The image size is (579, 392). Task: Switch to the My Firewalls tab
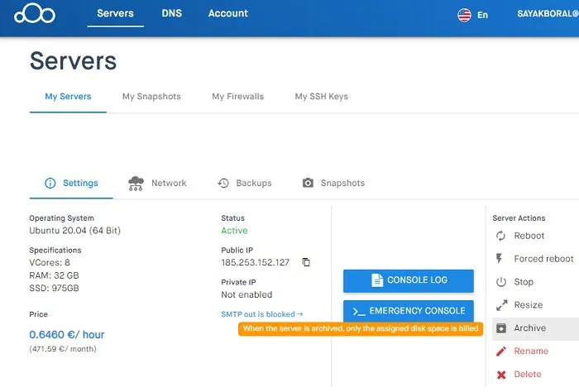click(x=238, y=96)
